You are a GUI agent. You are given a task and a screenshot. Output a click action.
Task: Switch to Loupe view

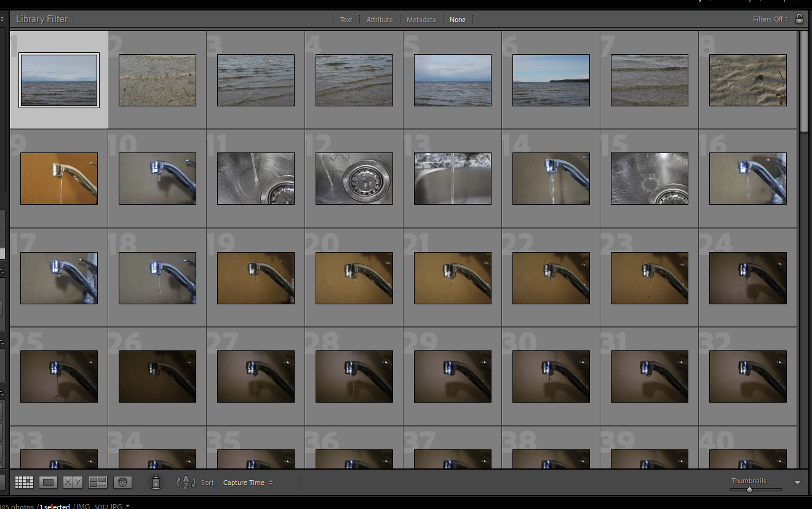(x=48, y=483)
